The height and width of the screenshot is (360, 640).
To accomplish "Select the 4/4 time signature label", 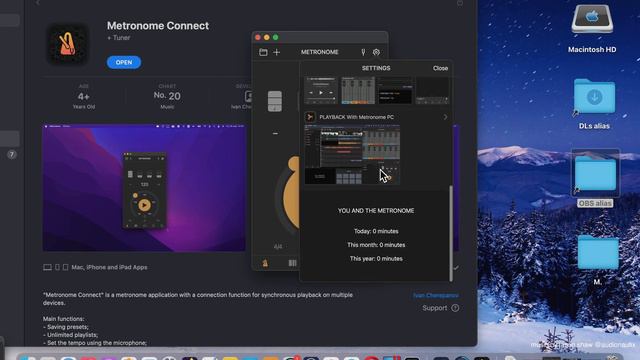I will 278,247.
